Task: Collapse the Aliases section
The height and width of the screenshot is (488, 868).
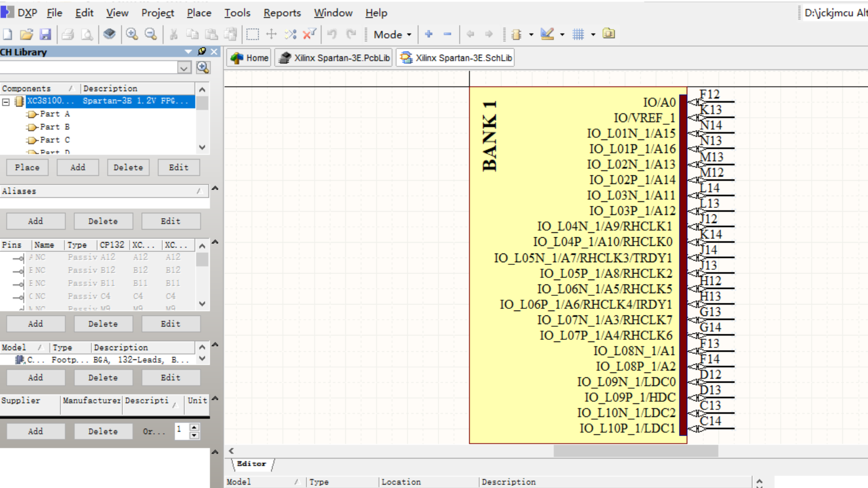Action: coord(215,188)
